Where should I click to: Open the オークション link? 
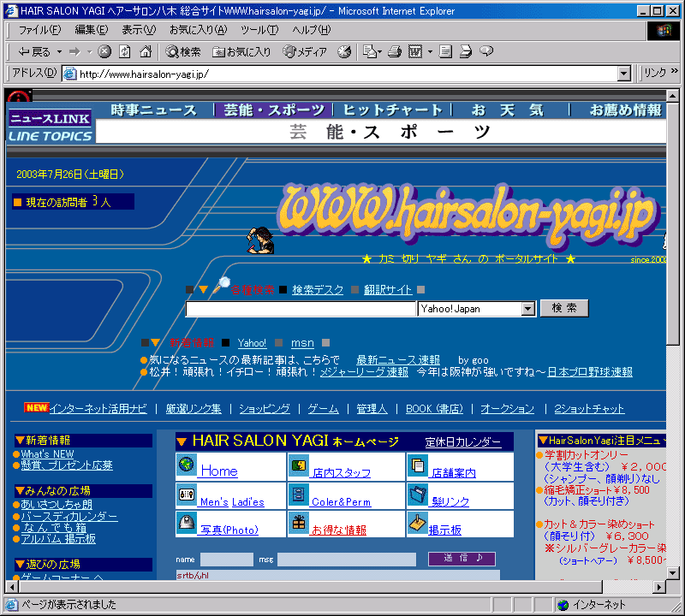click(x=507, y=409)
